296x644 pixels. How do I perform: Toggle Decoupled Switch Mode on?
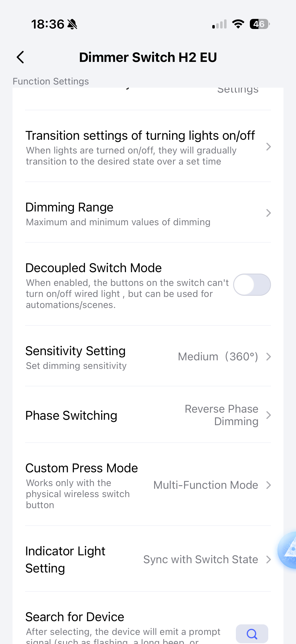coord(252,284)
